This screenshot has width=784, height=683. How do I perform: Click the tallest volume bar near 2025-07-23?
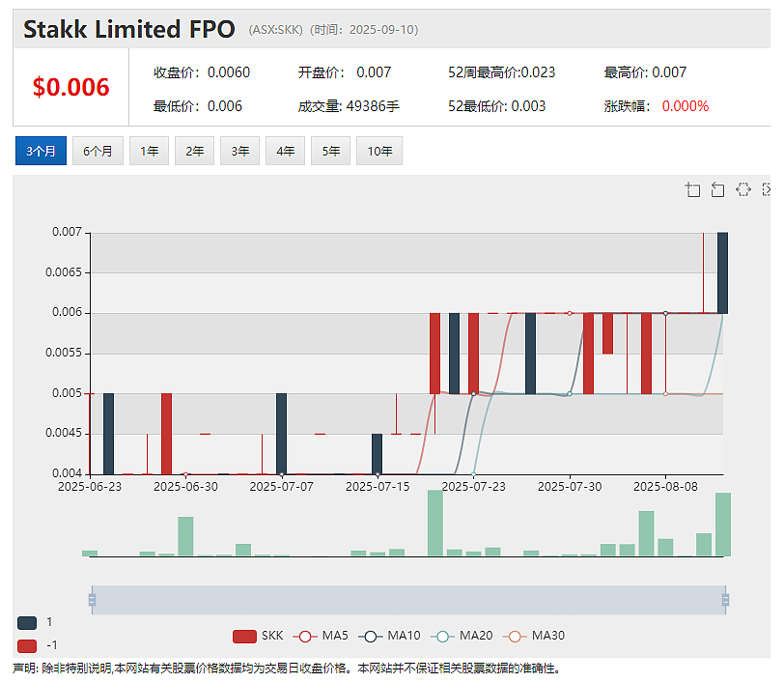pos(435,523)
